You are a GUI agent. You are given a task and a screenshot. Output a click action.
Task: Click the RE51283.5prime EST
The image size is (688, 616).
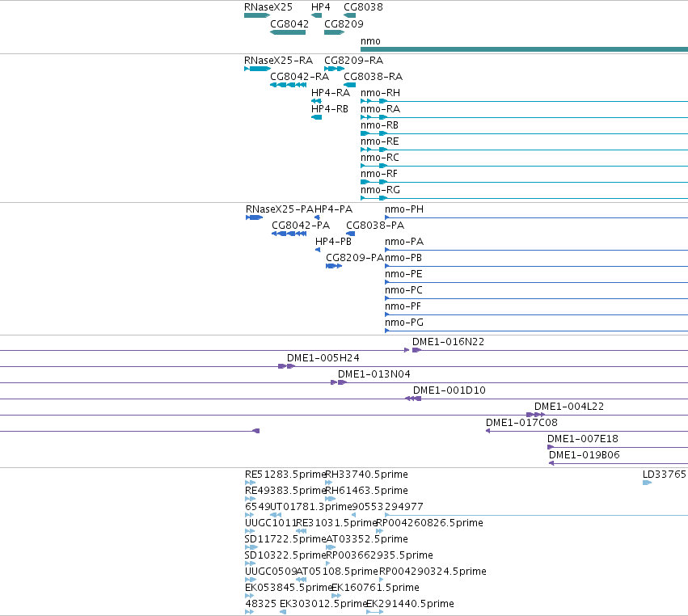point(250,483)
